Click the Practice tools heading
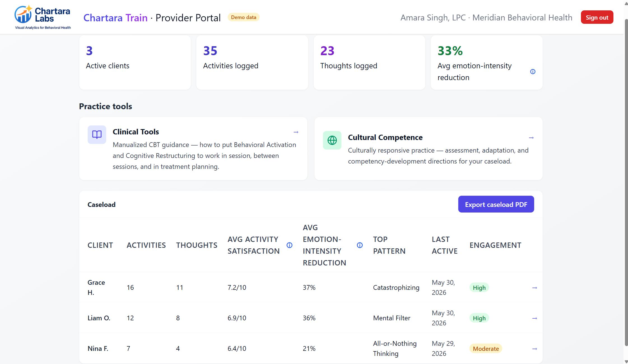628x364 pixels. coord(106,106)
